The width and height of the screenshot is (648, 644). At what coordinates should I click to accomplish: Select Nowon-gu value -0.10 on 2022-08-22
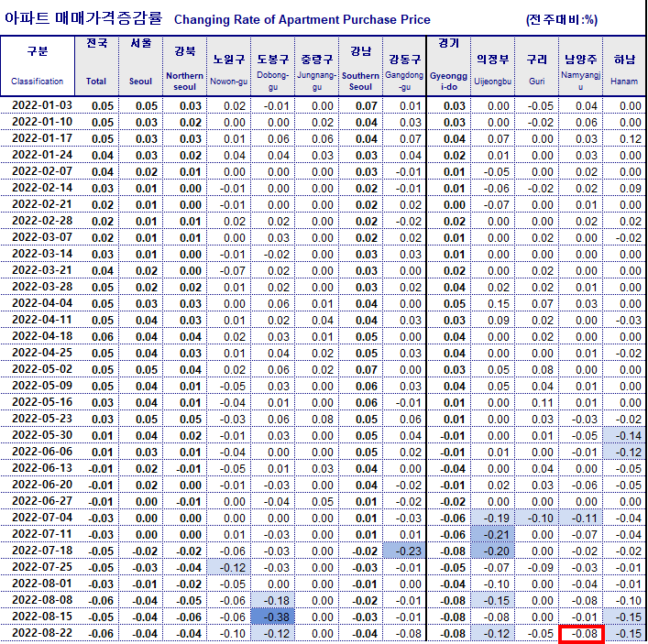[x=228, y=633]
